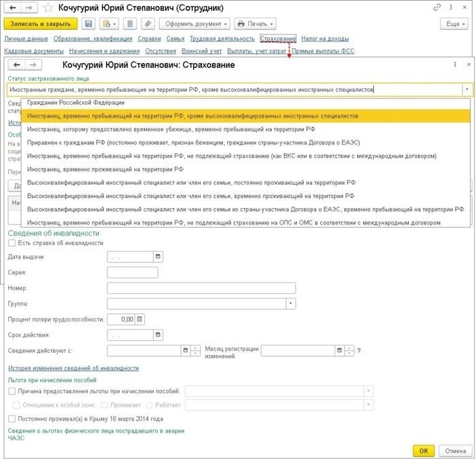Viewport: 476px width, 459px height.
Task: Close the Страхование dialog with the X
Action: [x=469, y=65]
